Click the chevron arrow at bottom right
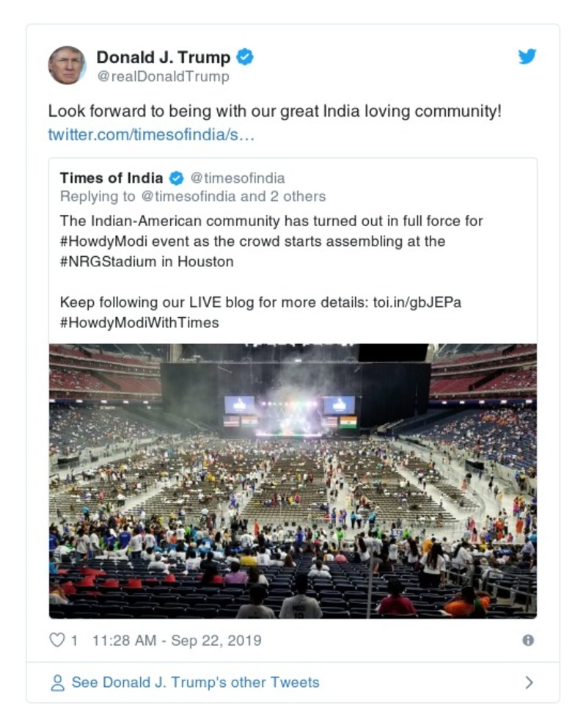586x728 pixels. (530, 682)
